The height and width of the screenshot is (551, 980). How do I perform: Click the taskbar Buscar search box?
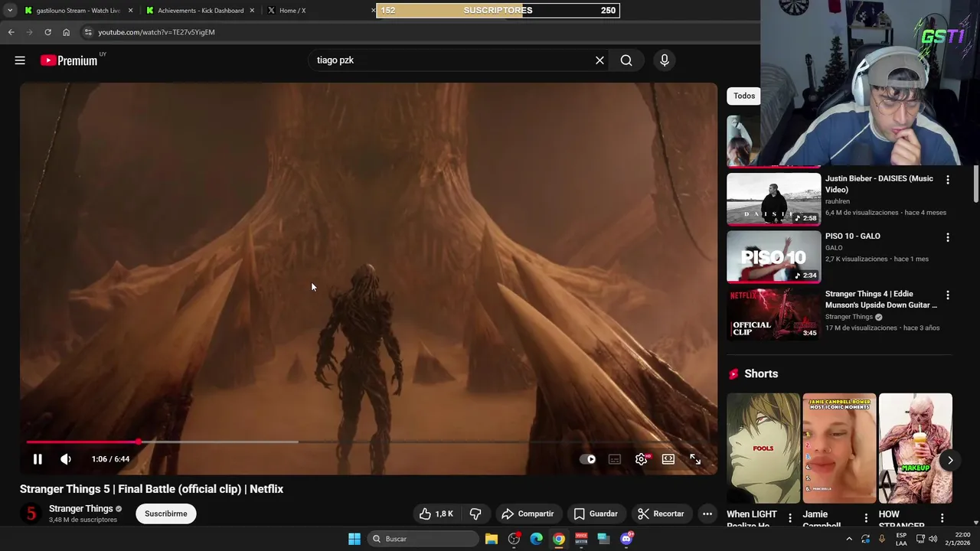point(423,539)
